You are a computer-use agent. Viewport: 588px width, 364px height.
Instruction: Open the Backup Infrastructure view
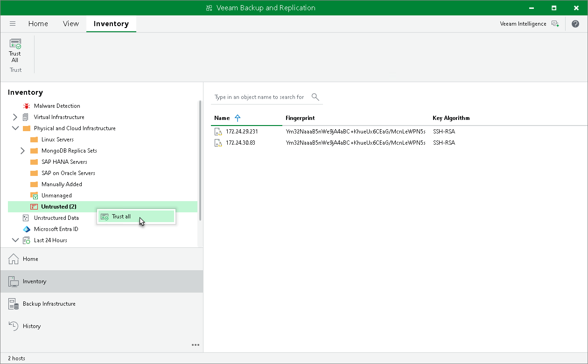pos(49,304)
